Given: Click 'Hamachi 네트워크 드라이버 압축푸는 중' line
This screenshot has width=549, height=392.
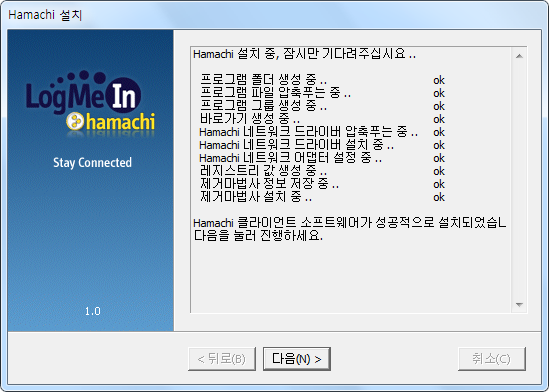Looking at the screenshot, I should click(x=308, y=132).
